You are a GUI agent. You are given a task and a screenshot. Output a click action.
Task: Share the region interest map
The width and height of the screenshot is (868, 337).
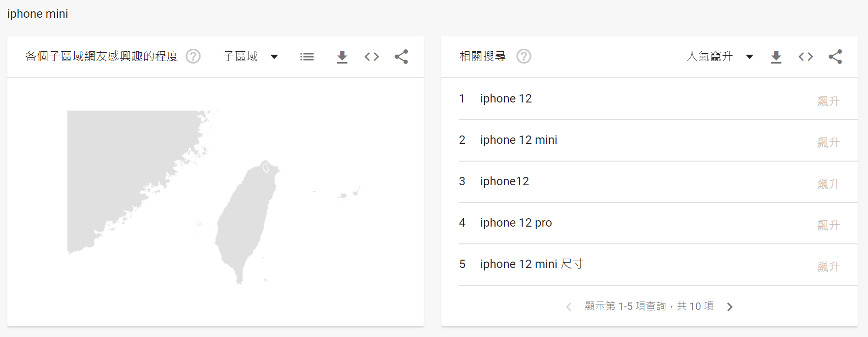coord(402,57)
